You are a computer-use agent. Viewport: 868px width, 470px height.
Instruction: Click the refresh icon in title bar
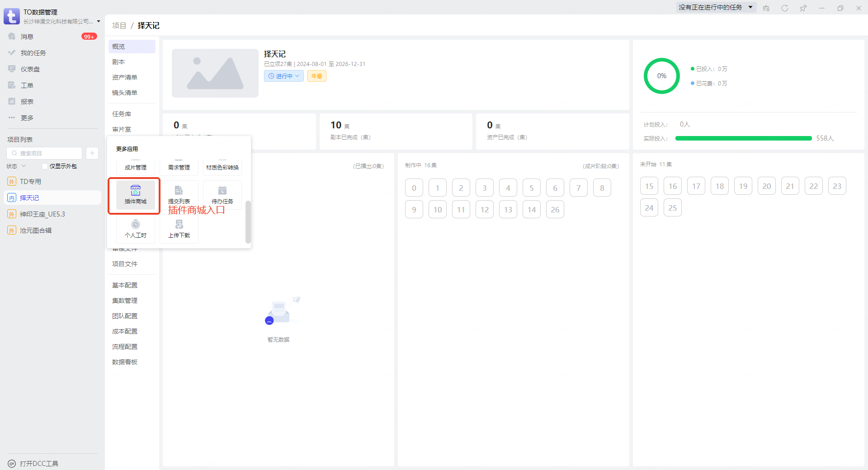(x=785, y=8)
